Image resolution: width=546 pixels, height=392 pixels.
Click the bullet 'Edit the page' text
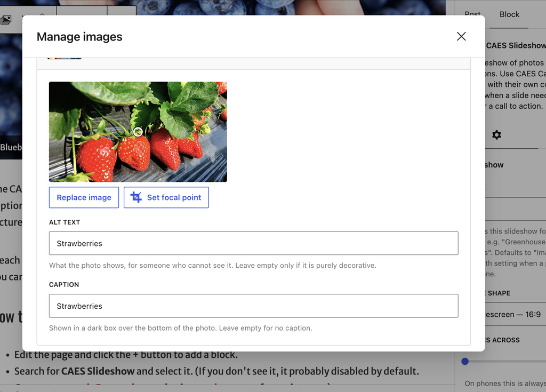[126, 355]
